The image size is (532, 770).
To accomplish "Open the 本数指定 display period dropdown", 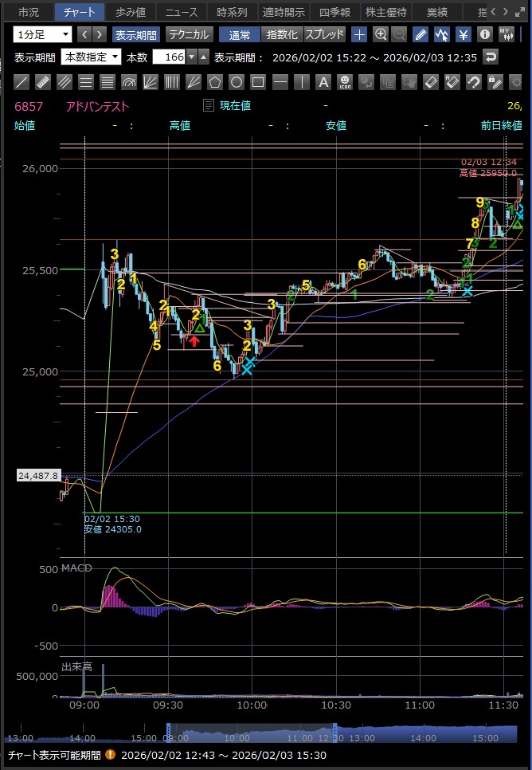I will point(91,57).
